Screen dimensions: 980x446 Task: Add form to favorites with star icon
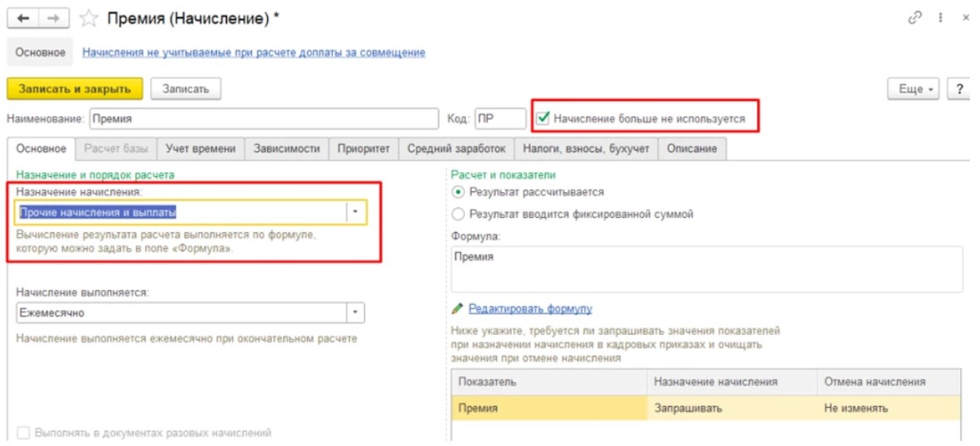coord(88,18)
